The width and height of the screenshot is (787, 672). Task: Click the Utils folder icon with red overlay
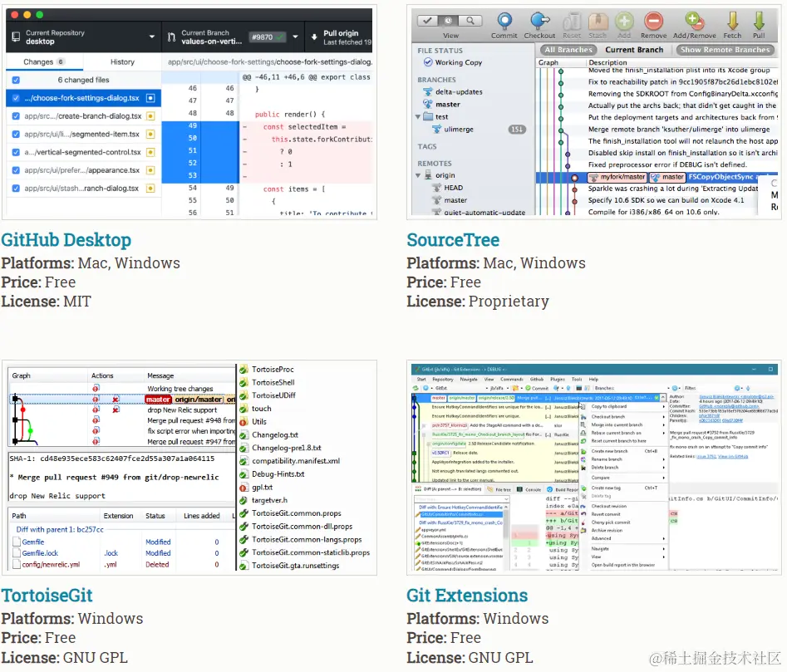point(243,422)
